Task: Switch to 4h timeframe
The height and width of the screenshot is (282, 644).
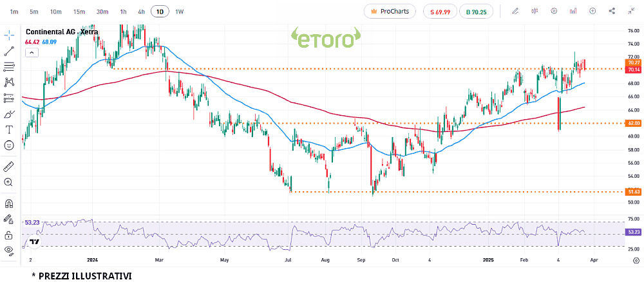Action: click(141, 12)
